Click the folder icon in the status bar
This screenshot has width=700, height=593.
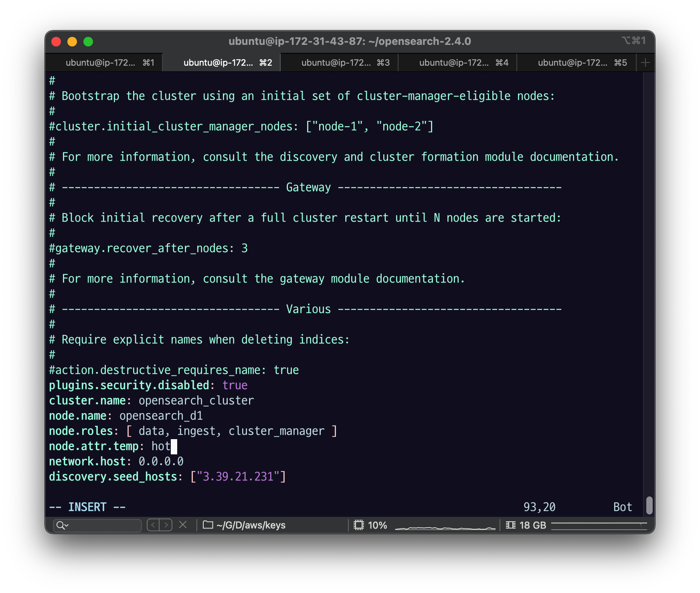(x=208, y=524)
